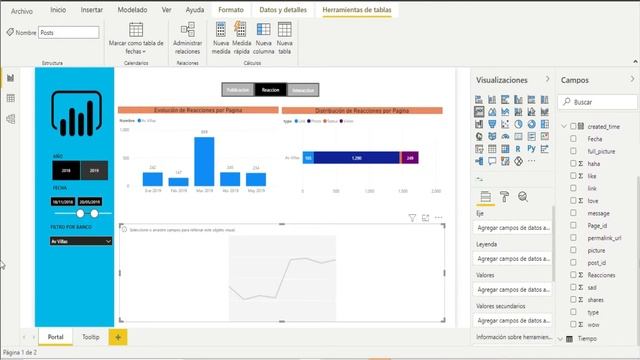Select the donut chart visual
Viewport: 640px width, 360px height.
(531, 124)
